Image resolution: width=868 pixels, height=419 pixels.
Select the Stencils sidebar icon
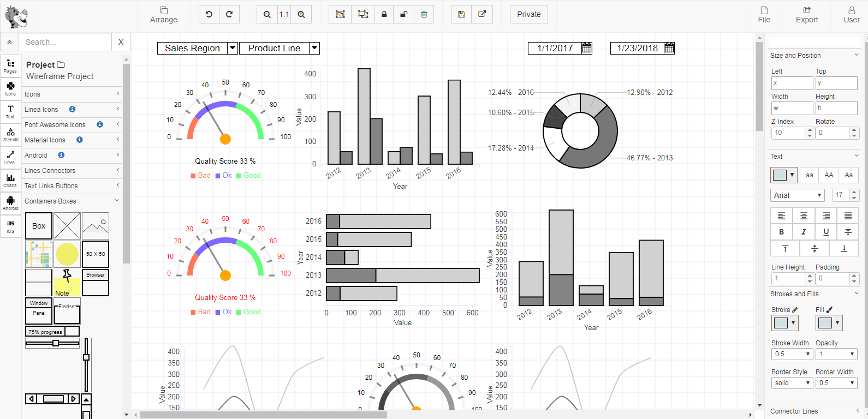(x=10, y=134)
